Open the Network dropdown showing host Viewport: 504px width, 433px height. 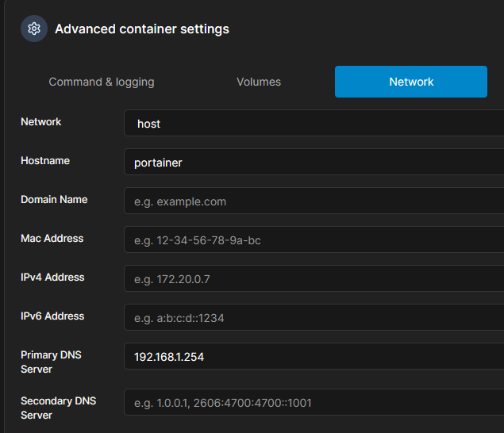tap(314, 123)
